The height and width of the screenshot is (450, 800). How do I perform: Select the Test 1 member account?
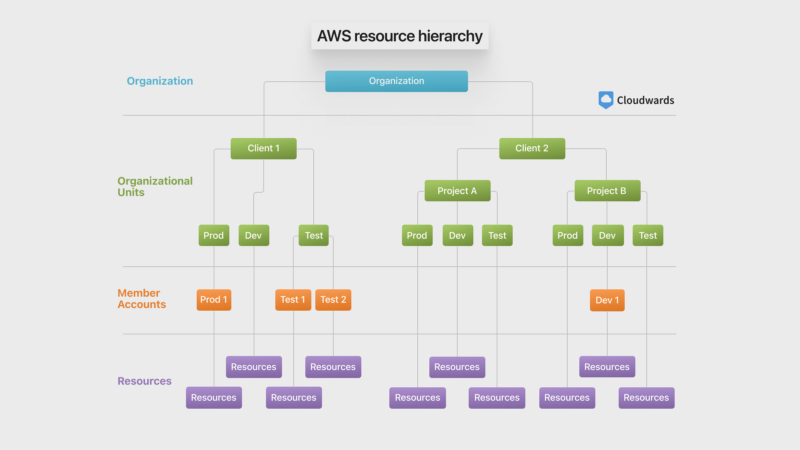(293, 300)
